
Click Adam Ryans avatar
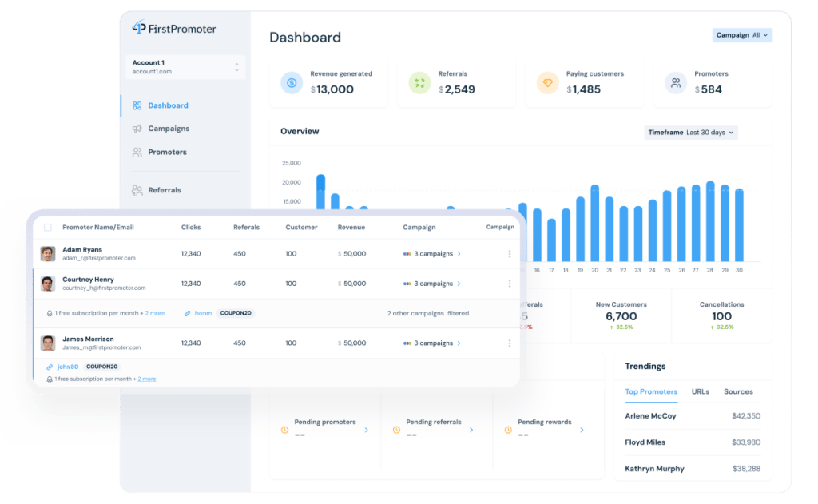pos(48,254)
